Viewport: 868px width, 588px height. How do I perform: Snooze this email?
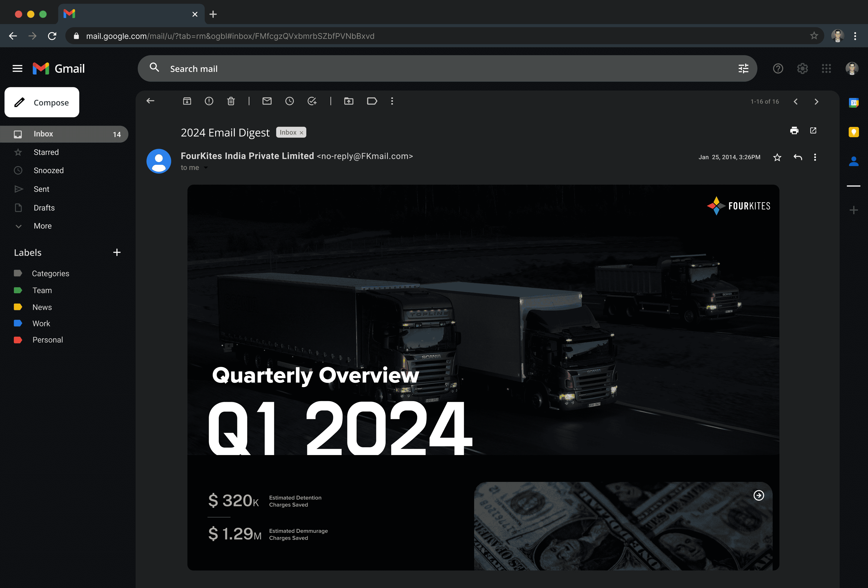click(290, 101)
